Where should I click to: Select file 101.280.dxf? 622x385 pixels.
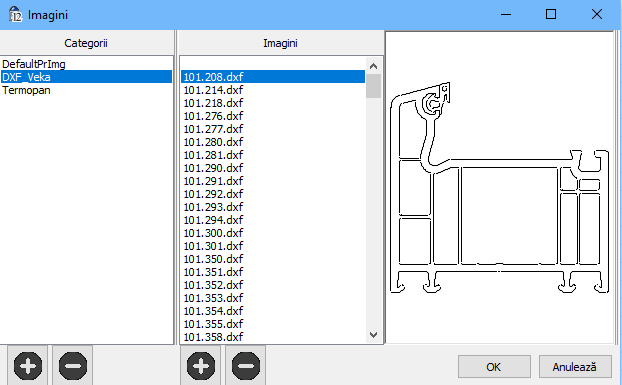coord(273,142)
